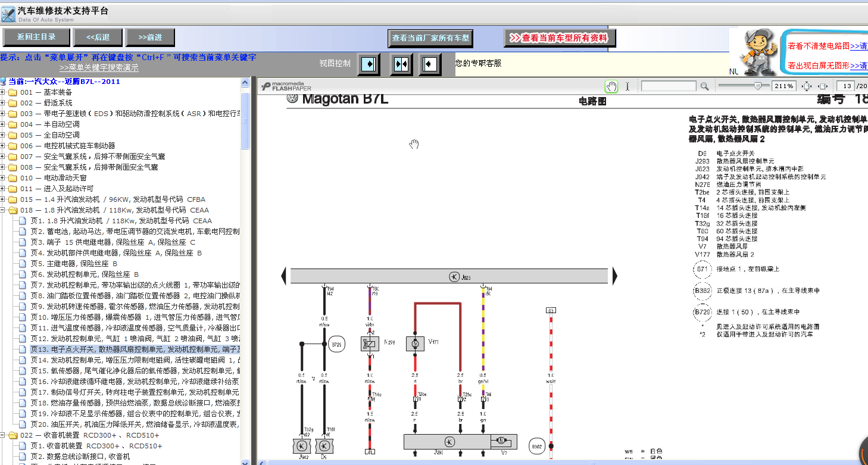Open 页13. 电子点火开关 page entry

coord(135,349)
